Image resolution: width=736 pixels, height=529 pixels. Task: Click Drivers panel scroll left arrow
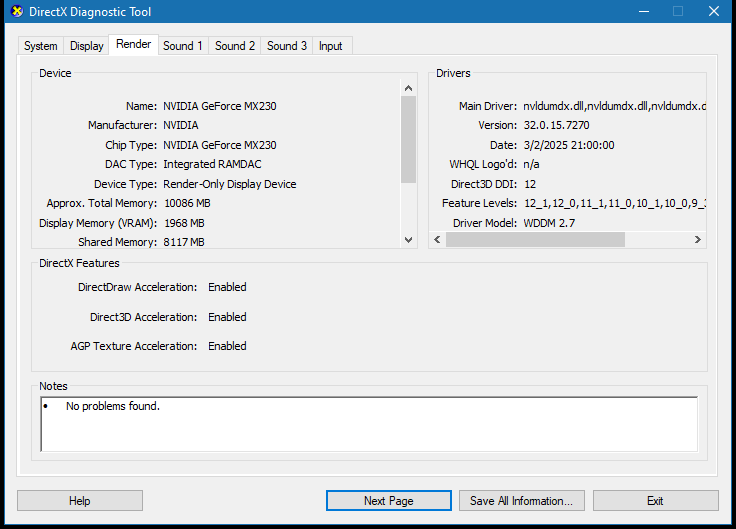click(437, 239)
